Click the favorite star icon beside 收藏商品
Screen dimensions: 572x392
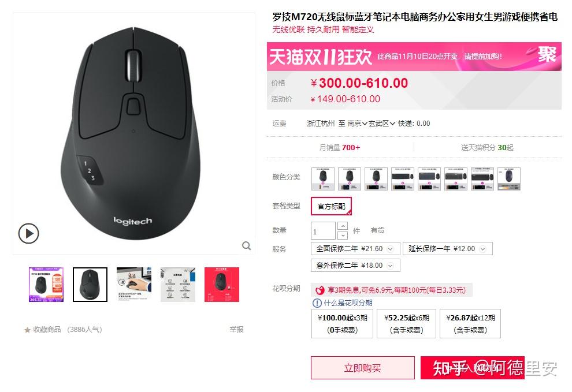27,330
